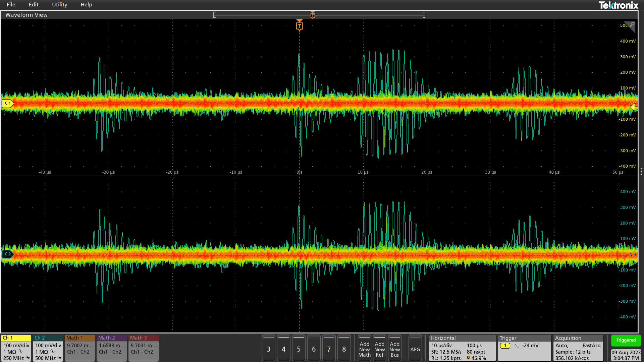This screenshot has height=362, width=644.
Task: Open the Ch 1 settings badge
Action: [x=16, y=348]
